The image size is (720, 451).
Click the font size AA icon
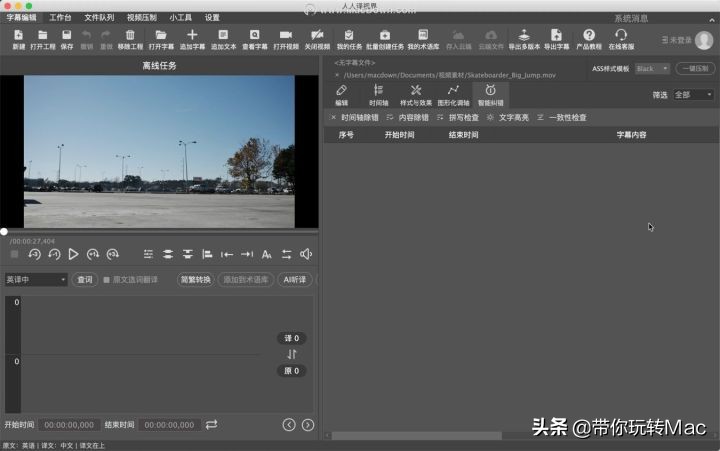pyautogui.click(x=266, y=254)
